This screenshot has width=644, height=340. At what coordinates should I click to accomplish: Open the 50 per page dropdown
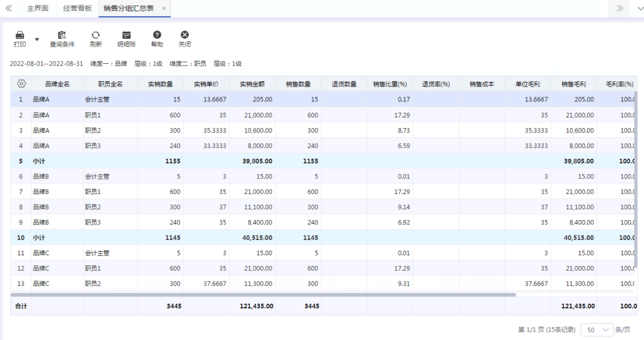pyautogui.click(x=598, y=330)
